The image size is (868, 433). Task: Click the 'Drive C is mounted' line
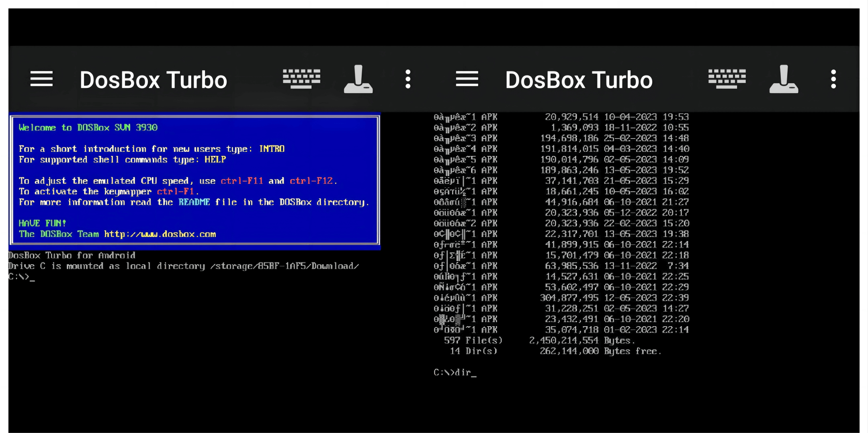click(x=184, y=266)
